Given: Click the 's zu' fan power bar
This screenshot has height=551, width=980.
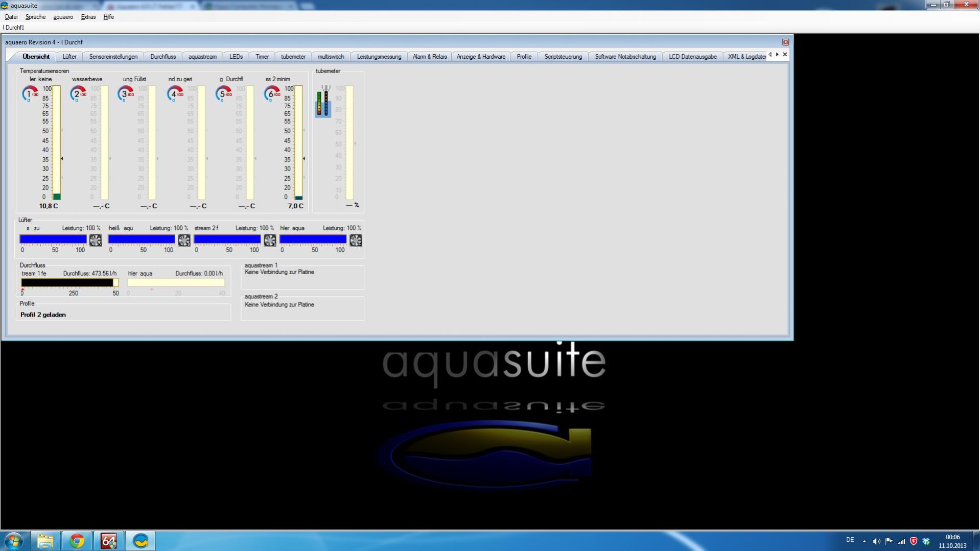Looking at the screenshot, I should tap(54, 239).
